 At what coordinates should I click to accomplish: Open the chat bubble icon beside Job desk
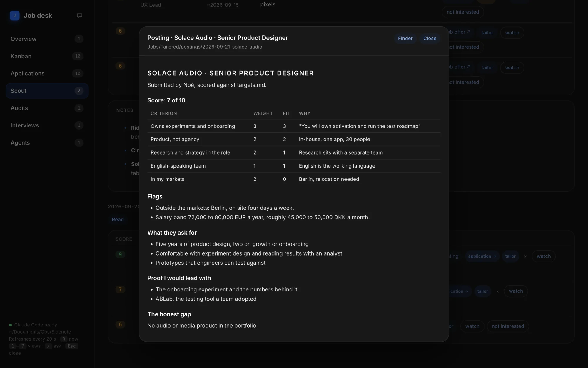pyautogui.click(x=79, y=16)
